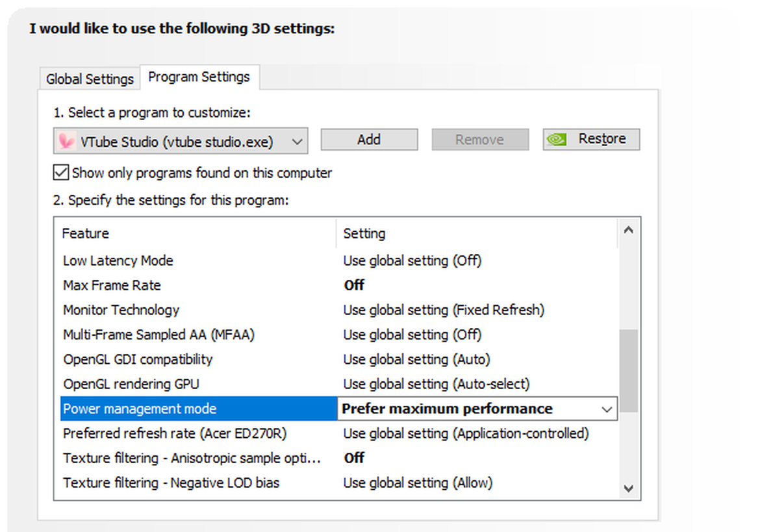Select Texture filtering - Negative LOD bias row
The image size is (760, 532).
pos(171,483)
